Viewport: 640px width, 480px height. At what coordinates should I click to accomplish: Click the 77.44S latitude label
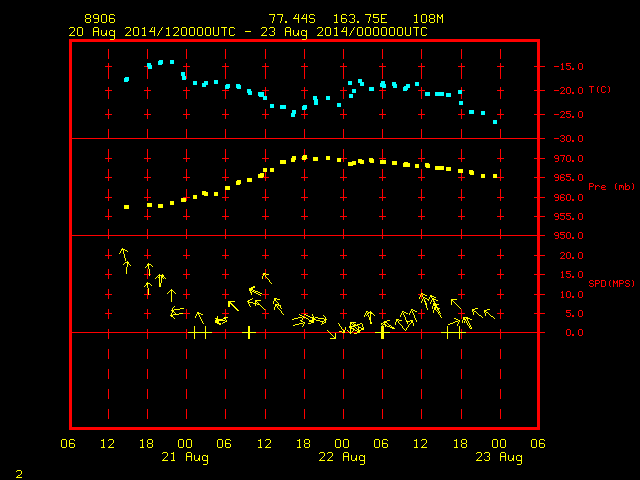pyautogui.click(x=292, y=19)
